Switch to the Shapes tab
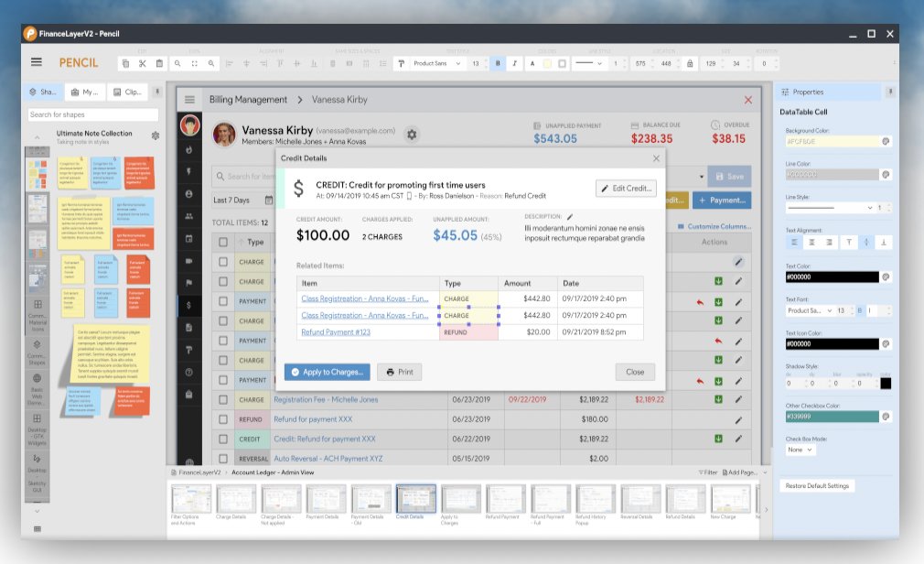 coord(43,92)
